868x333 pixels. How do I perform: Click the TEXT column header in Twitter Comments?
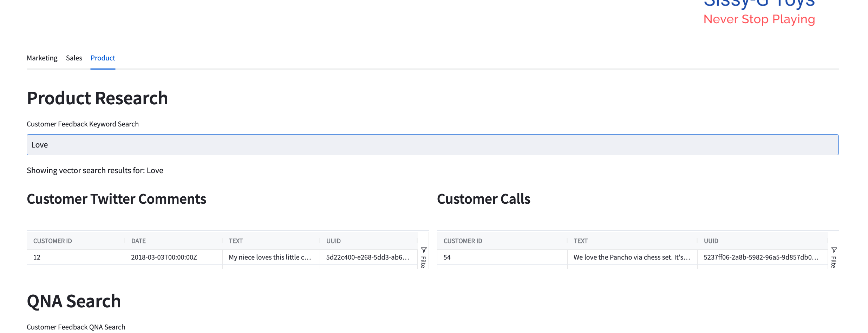[x=236, y=241]
